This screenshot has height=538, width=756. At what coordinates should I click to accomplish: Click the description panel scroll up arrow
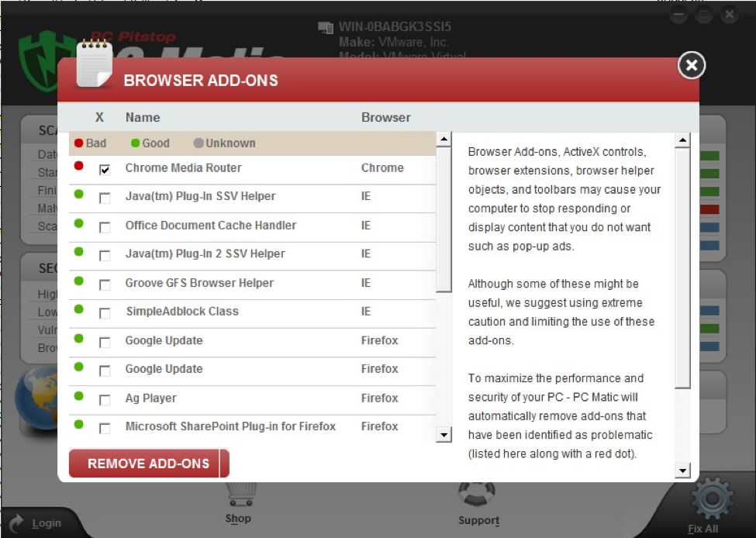click(x=682, y=140)
